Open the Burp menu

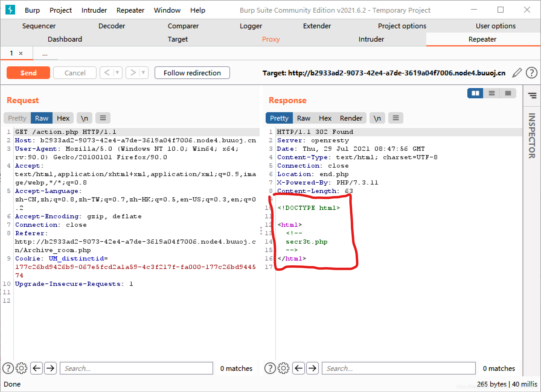point(32,10)
